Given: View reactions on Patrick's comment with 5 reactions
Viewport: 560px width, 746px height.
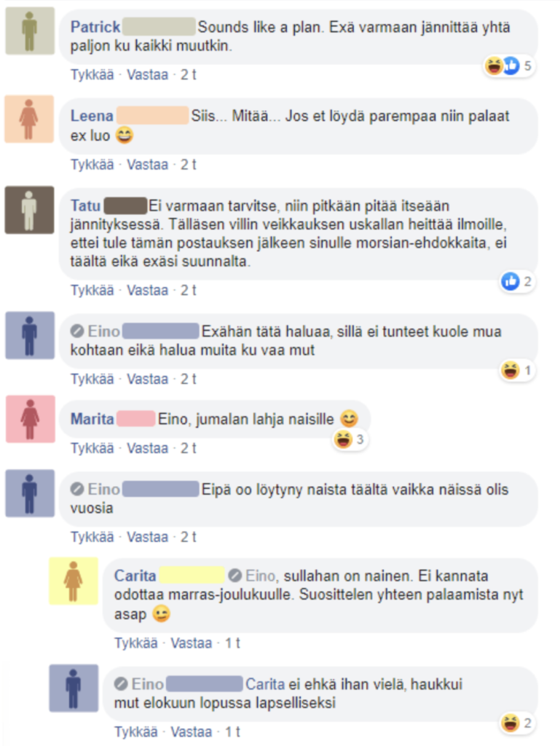Looking at the screenshot, I should tap(508, 66).
